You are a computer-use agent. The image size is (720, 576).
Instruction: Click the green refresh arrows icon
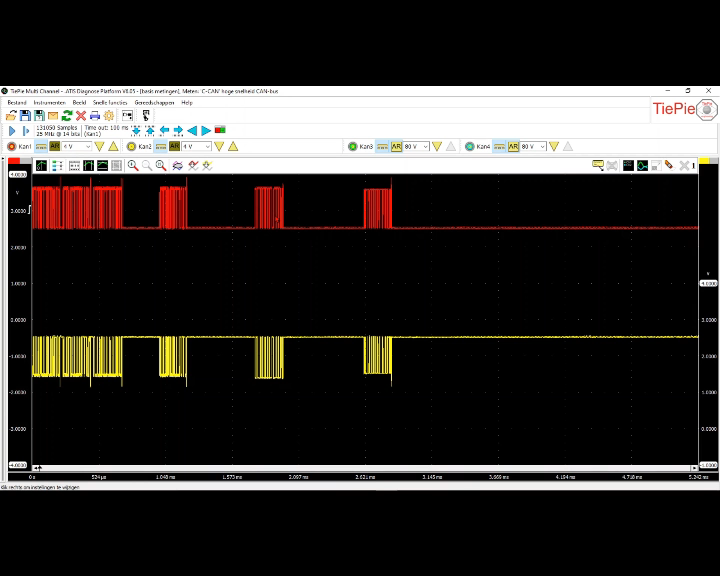67,116
